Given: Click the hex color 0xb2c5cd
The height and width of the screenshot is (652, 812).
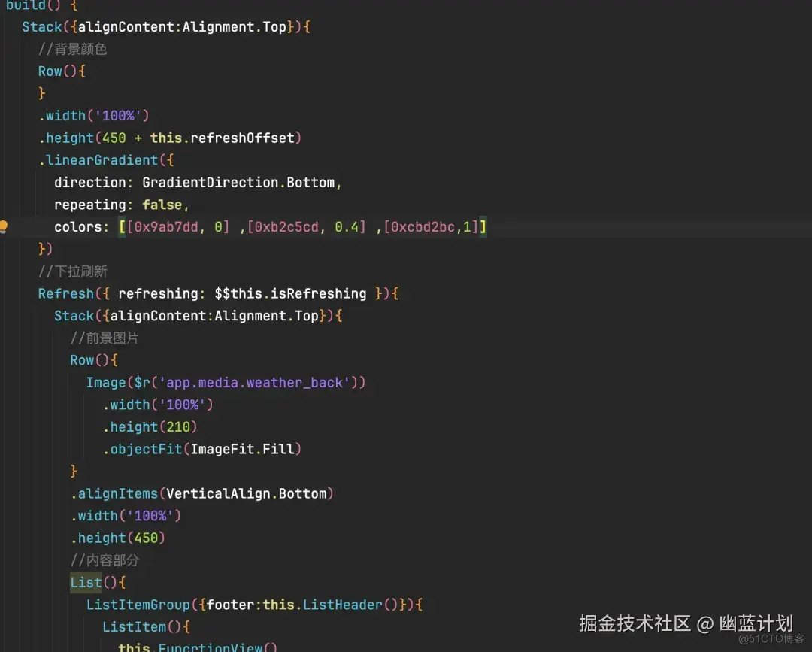Looking at the screenshot, I should pyautogui.click(x=286, y=227).
